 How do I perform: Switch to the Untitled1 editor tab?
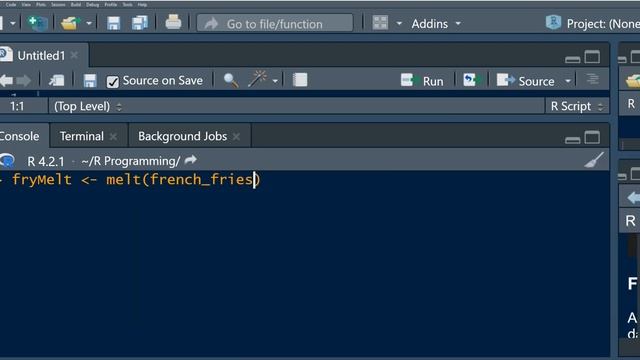[x=41, y=56]
